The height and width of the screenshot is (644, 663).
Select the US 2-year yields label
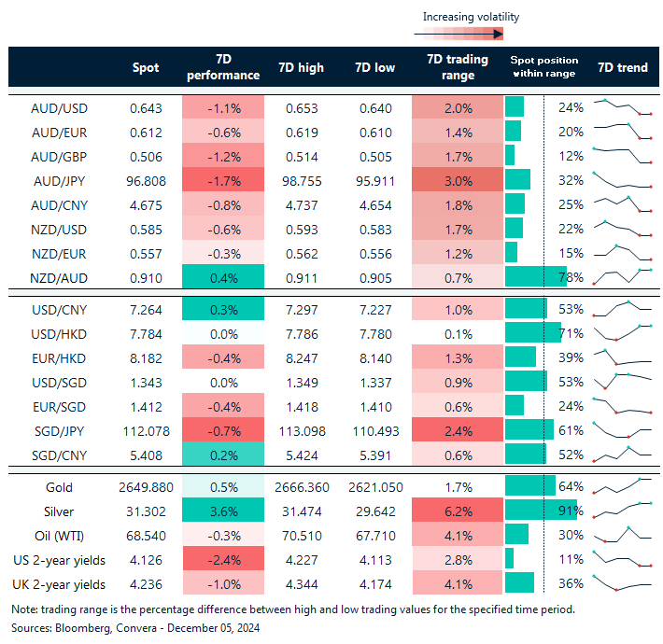tap(59, 560)
